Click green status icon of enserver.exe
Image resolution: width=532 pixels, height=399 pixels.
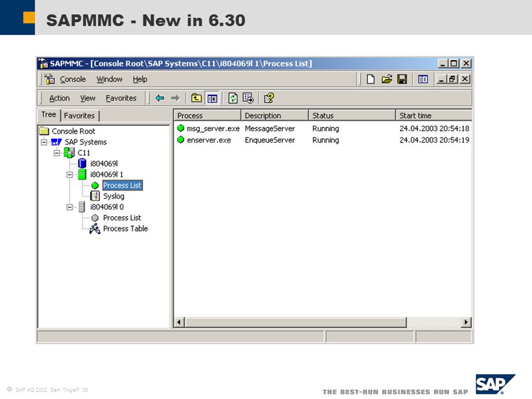pyautogui.click(x=181, y=140)
